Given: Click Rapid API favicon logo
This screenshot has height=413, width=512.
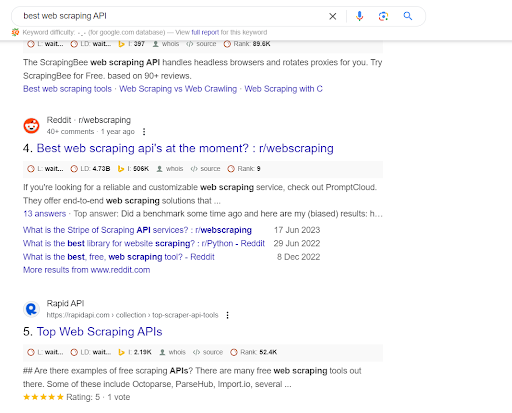Looking at the screenshot, I should click(31, 309).
